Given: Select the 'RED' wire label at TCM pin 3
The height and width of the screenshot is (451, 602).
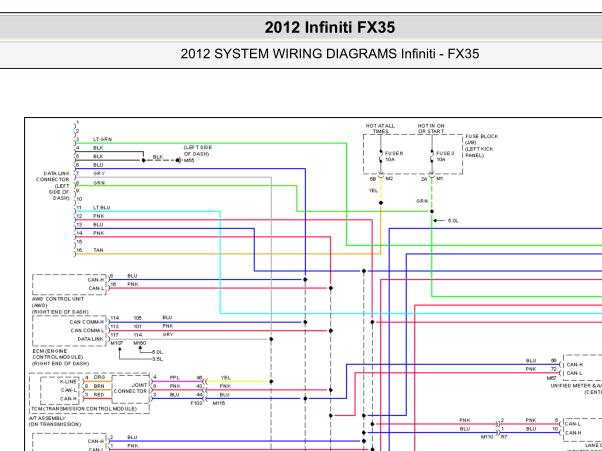Looking at the screenshot, I should (99, 395).
